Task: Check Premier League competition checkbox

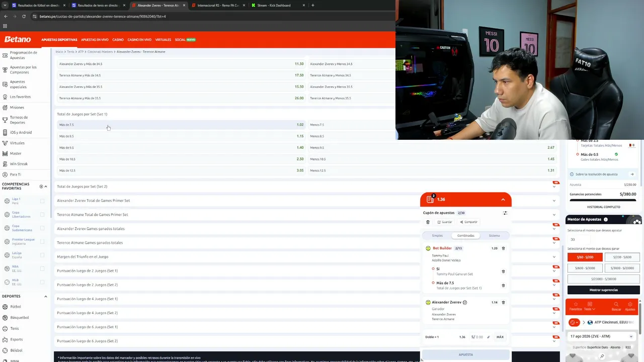Action: tap(42, 242)
